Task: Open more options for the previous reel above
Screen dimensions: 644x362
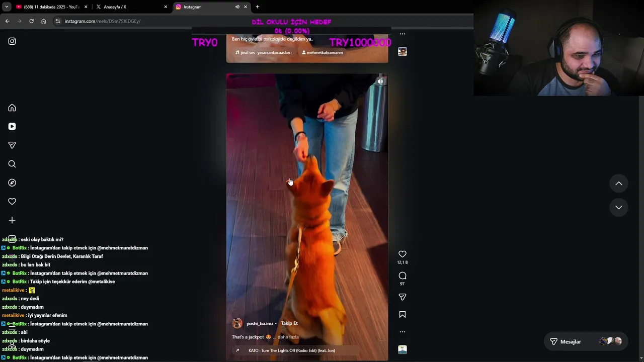Action: point(403,34)
